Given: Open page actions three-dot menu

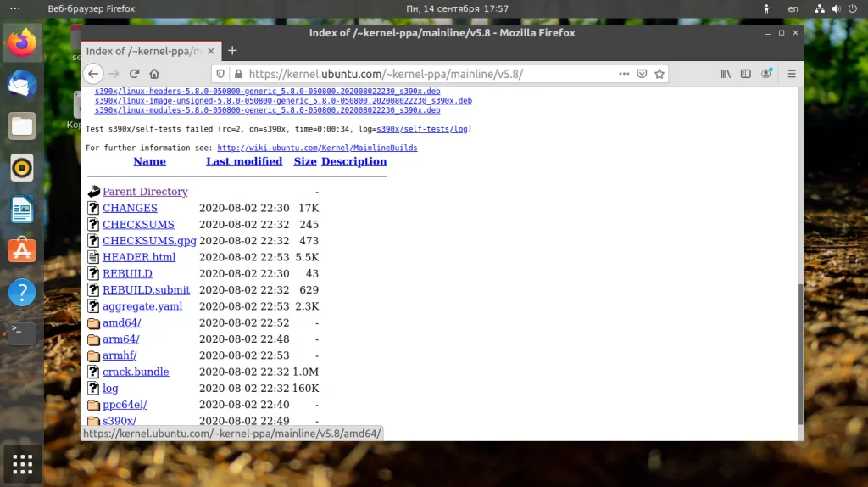Looking at the screenshot, I should pos(624,74).
